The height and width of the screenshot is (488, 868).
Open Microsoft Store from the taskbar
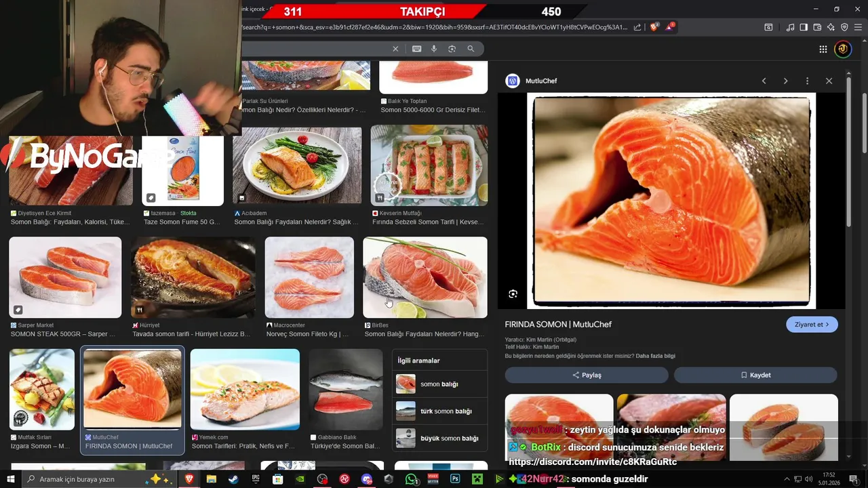(x=278, y=479)
